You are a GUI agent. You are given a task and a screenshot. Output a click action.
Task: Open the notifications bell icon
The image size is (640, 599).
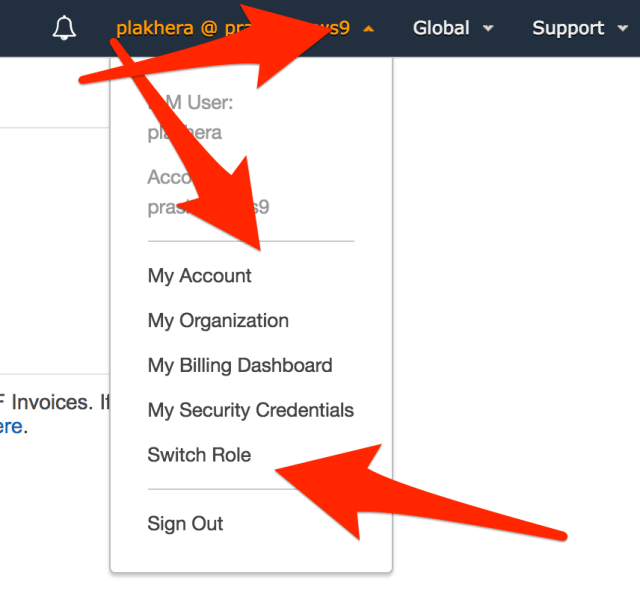coord(64,28)
